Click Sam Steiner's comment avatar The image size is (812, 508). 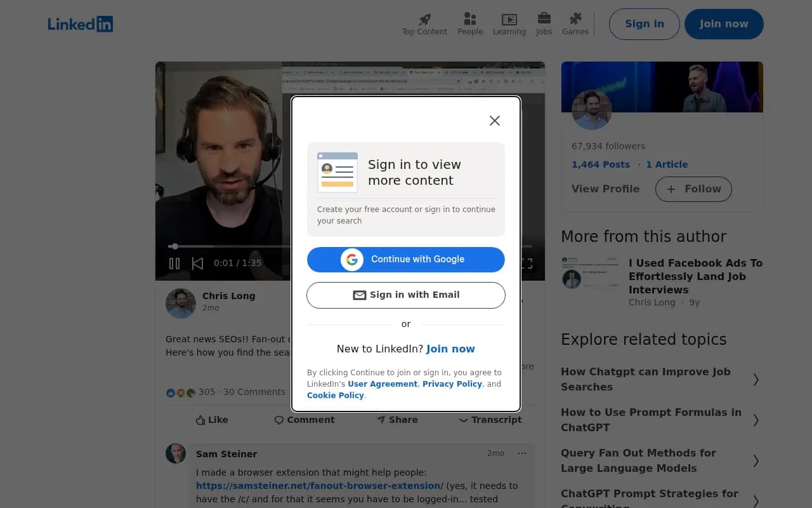pos(176,453)
